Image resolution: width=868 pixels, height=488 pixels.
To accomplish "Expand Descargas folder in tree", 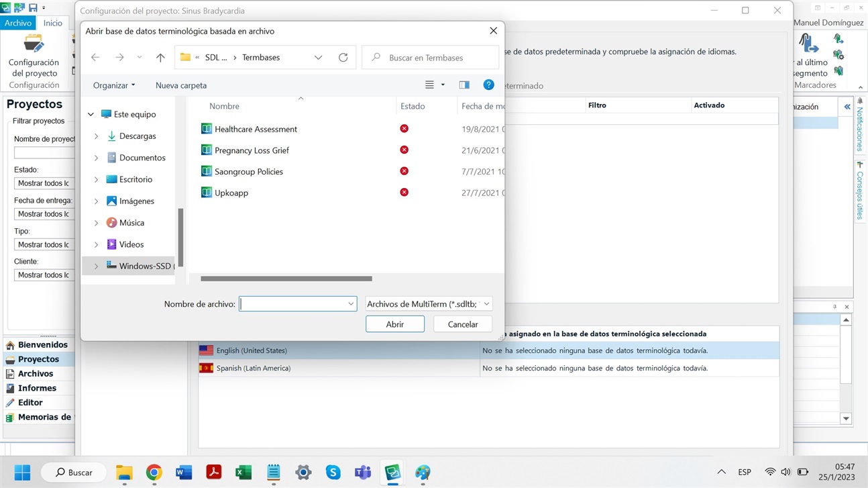I will pos(96,136).
